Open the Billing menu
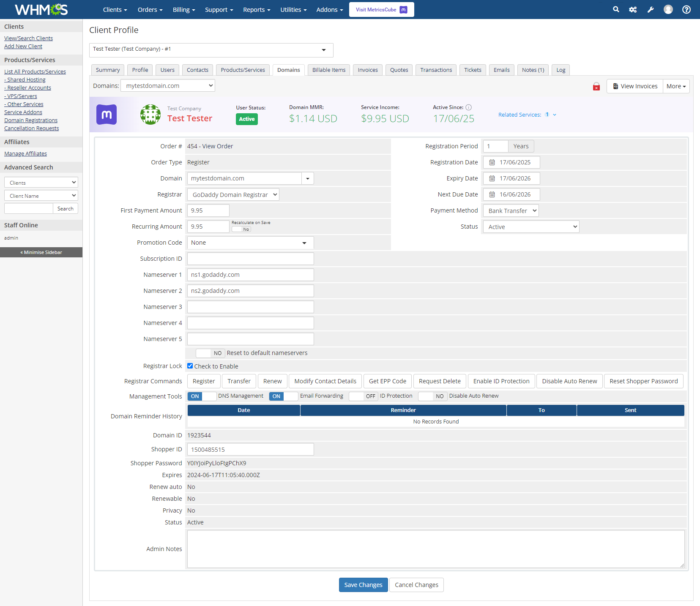This screenshot has width=700, height=606. click(183, 9)
